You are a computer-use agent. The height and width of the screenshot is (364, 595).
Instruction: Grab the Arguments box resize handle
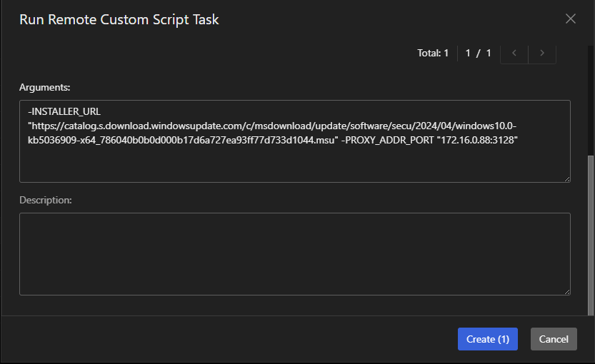pos(566,178)
